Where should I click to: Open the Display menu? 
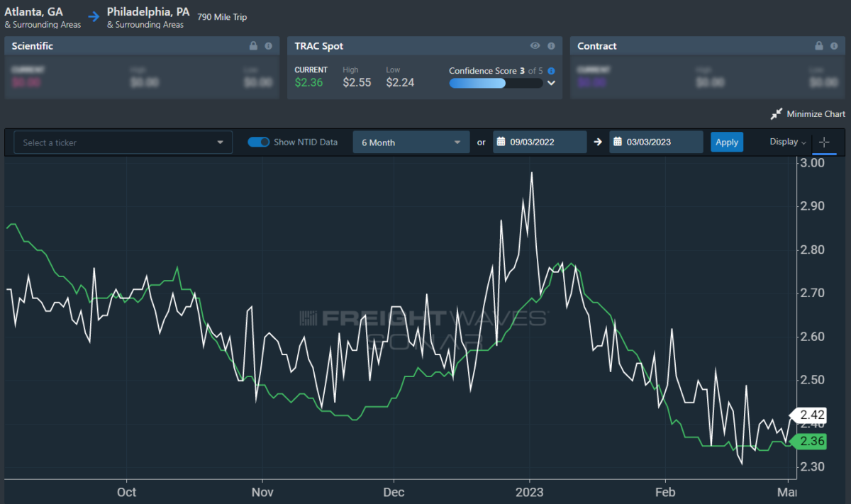tap(788, 142)
